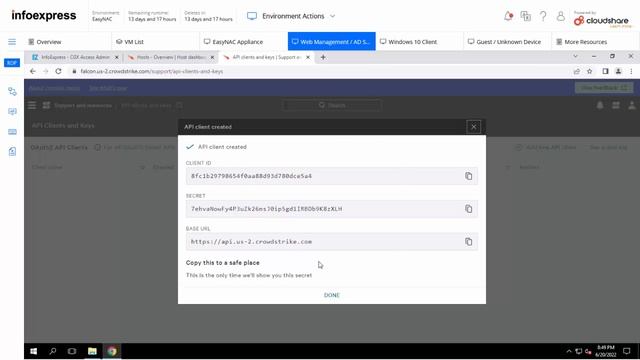This screenshot has height=360, width=640.
Task: Copy the Base URL value
Action: pyautogui.click(x=469, y=242)
